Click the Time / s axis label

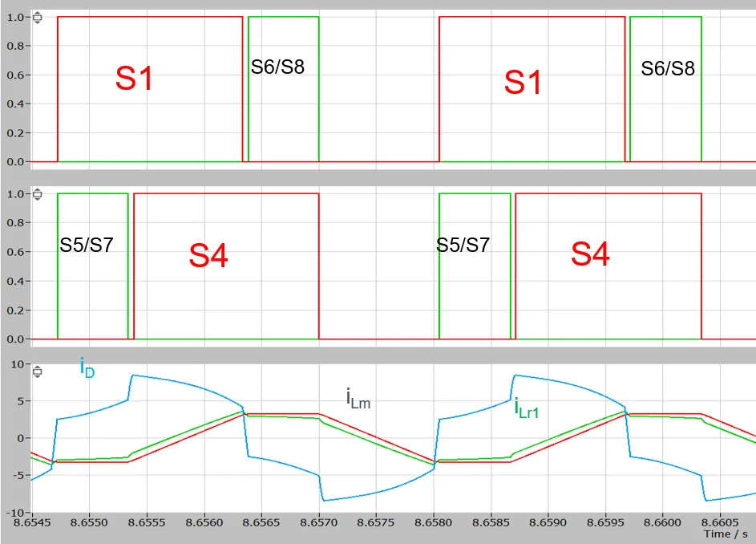(727, 534)
